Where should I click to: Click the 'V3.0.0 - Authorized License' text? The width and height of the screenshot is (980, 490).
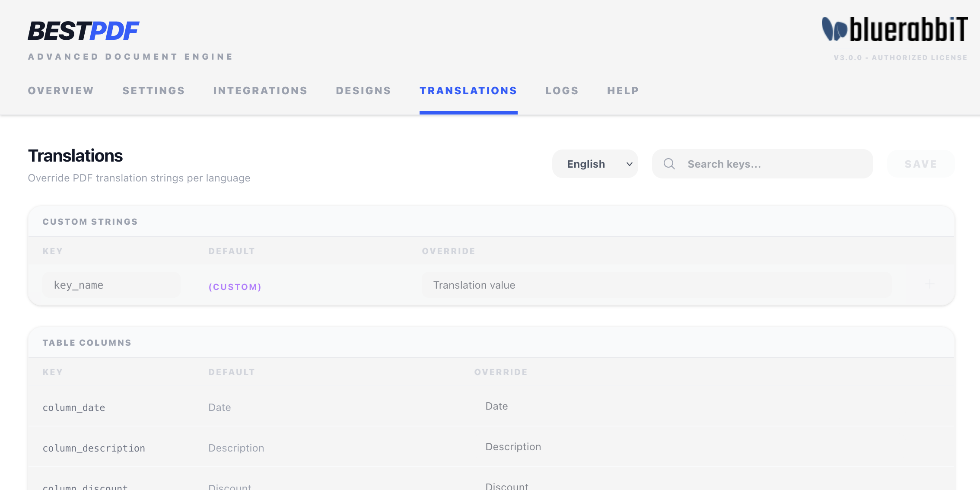pyautogui.click(x=900, y=57)
